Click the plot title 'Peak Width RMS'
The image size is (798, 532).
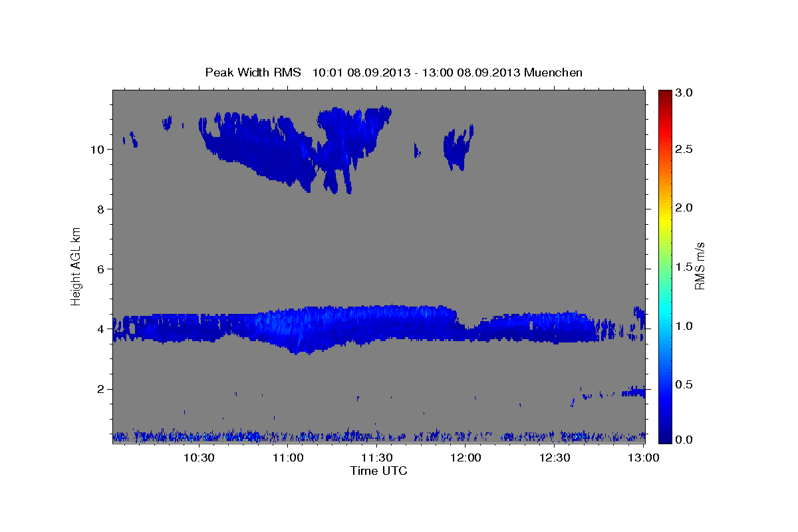pos(253,72)
